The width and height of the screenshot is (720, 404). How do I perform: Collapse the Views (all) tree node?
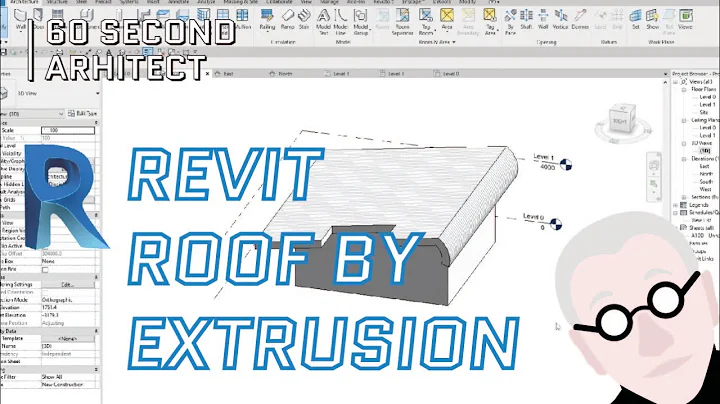point(675,82)
